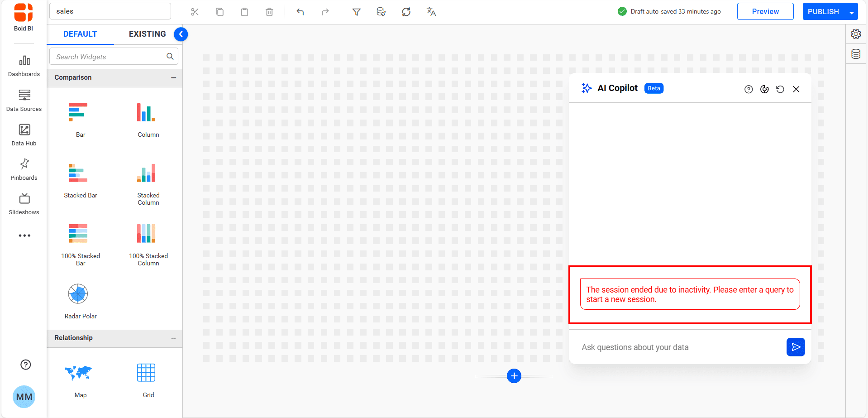Reset the AI Copilot conversation
Image resolution: width=868 pixels, height=418 pixels.
pyautogui.click(x=780, y=89)
